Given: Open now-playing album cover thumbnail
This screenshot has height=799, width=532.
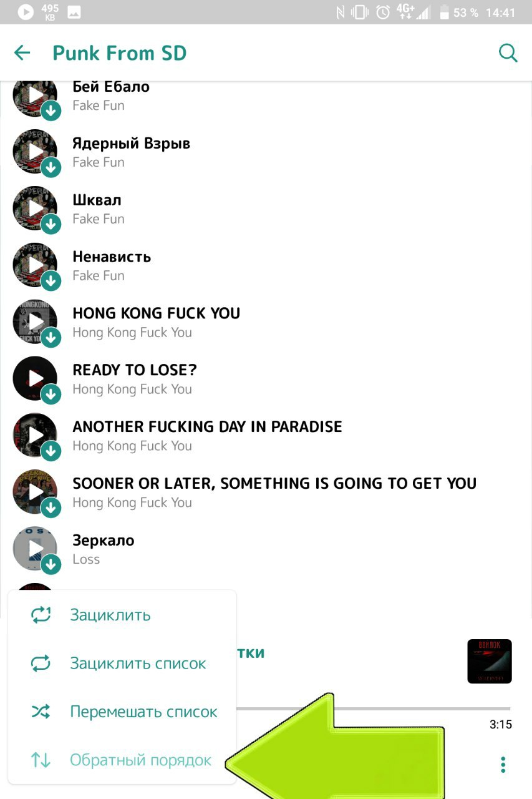Looking at the screenshot, I should tap(490, 661).
